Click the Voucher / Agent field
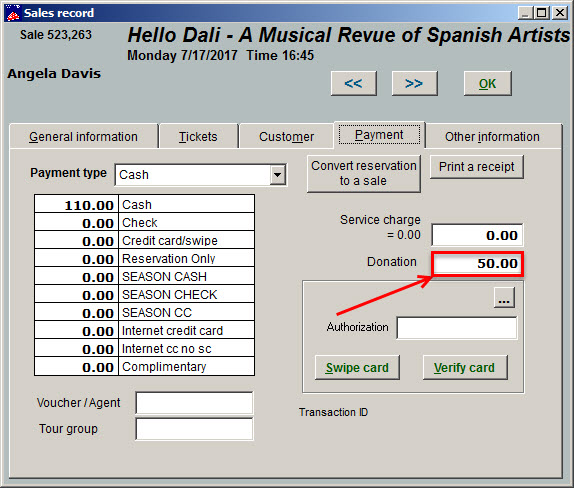 pos(194,403)
